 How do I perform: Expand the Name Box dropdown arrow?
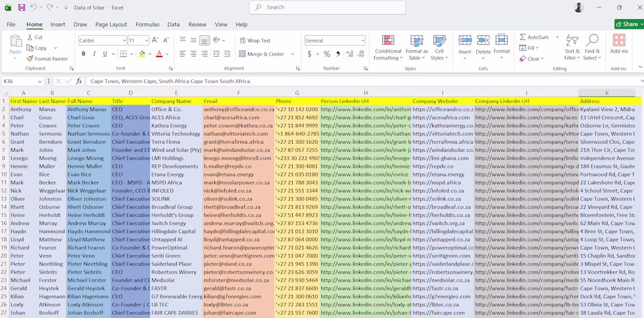[x=40, y=81]
